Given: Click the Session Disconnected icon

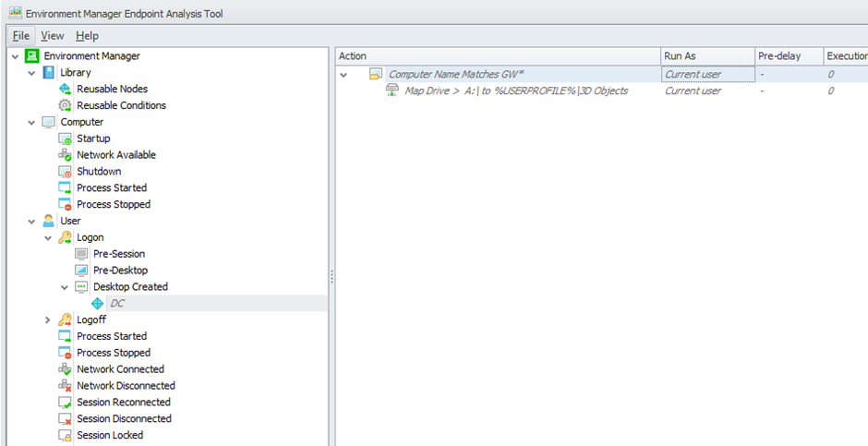Looking at the screenshot, I should pos(66,418).
